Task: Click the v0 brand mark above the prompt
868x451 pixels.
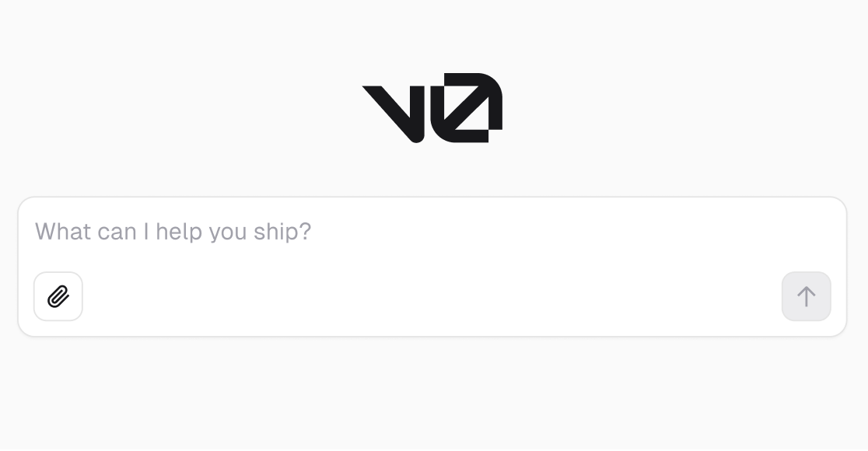Action: point(432,107)
